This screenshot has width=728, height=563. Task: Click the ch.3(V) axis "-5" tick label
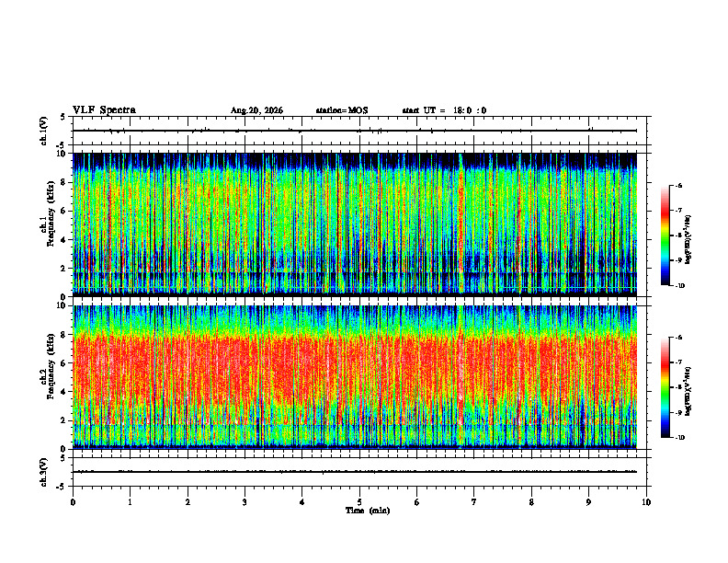point(62,487)
